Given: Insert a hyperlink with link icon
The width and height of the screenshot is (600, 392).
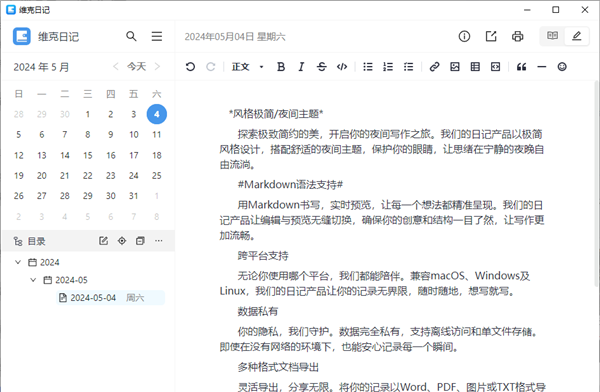Looking at the screenshot, I should point(434,67).
